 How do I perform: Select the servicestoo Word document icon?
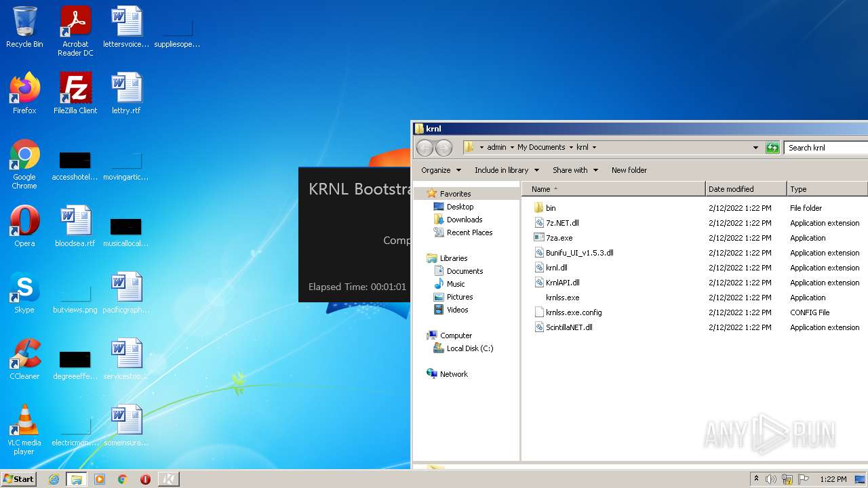coord(126,359)
